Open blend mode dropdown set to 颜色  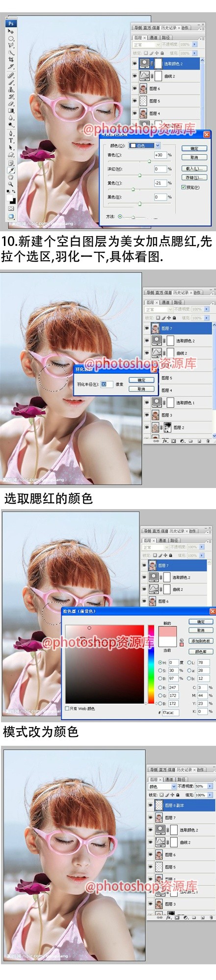coord(162,786)
